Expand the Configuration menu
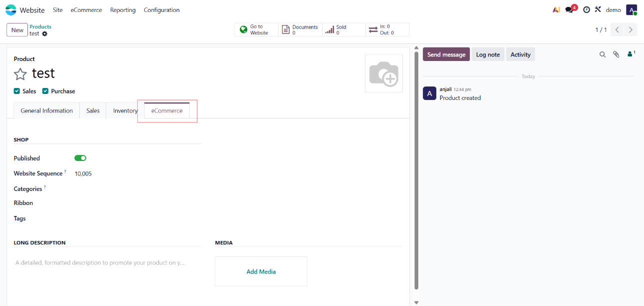This screenshot has height=306, width=644. pyautogui.click(x=161, y=10)
